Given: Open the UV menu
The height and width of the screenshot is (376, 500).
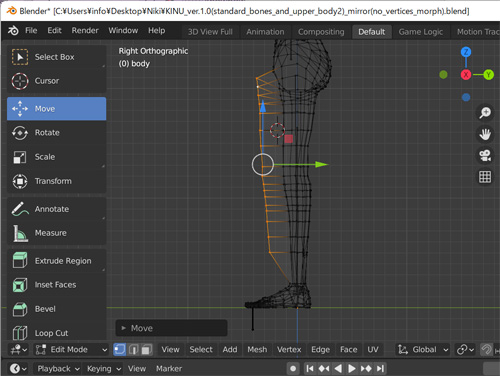Looking at the screenshot, I should coord(373,349).
